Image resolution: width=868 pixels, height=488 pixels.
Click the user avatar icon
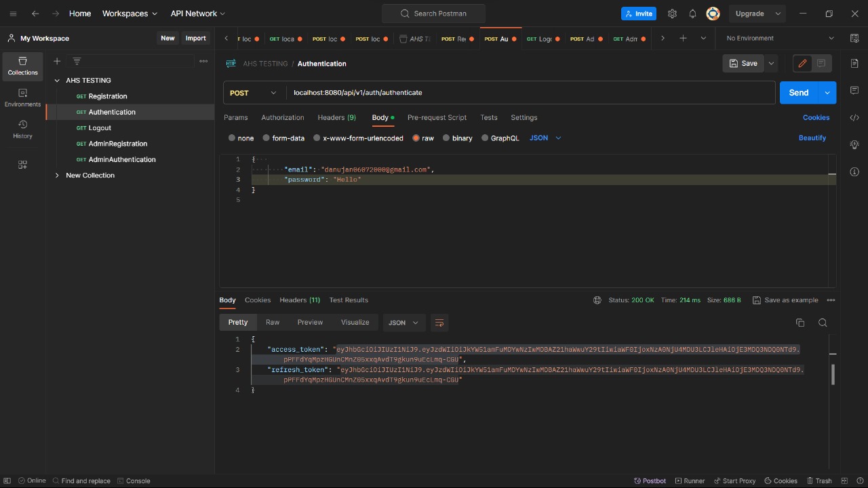pyautogui.click(x=713, y=14)
